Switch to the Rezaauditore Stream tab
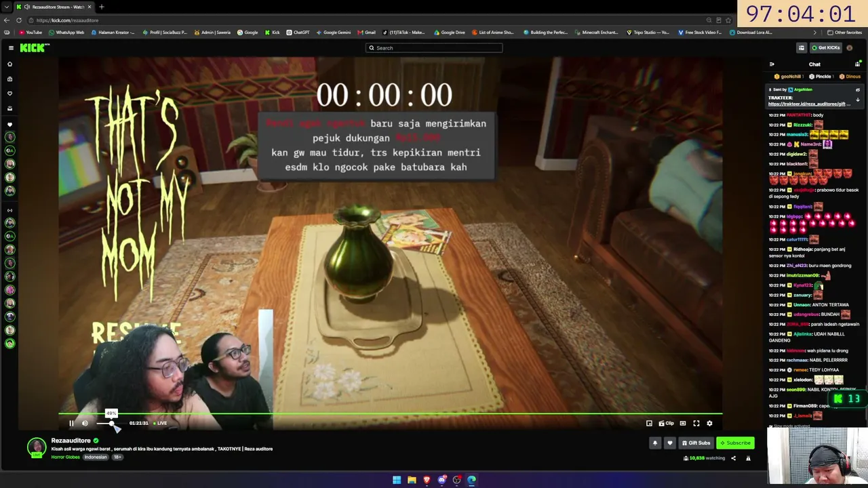 54,7
